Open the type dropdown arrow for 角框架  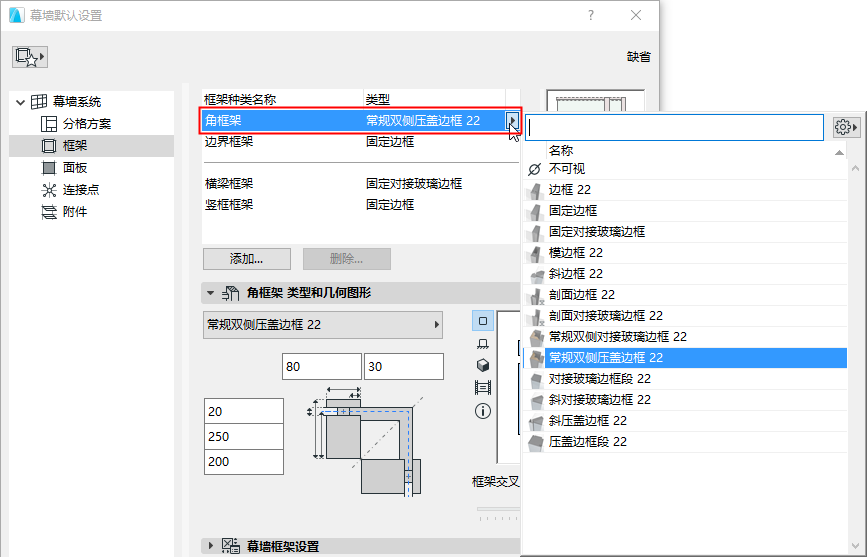coord(513,121)
